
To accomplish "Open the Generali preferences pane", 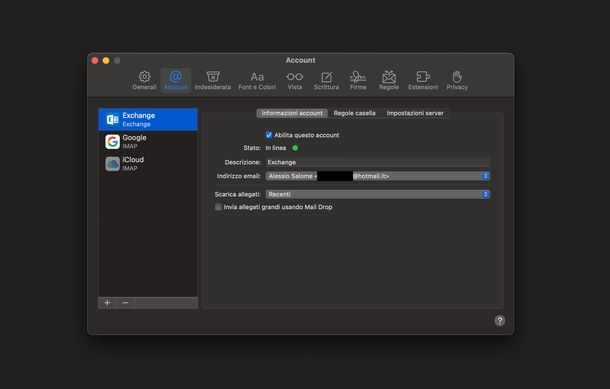I will pyautogui.click(x=144, y=81).
